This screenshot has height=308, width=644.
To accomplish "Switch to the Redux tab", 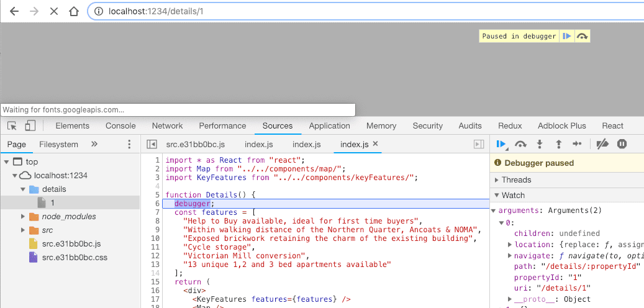I will pyautogui.click(x=510, y=125).
